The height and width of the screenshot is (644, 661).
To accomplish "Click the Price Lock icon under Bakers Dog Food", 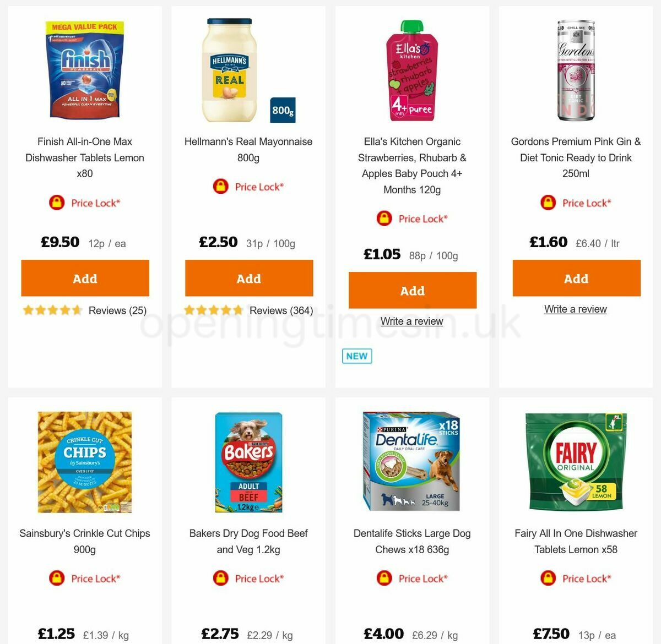I will coord(220,578).
